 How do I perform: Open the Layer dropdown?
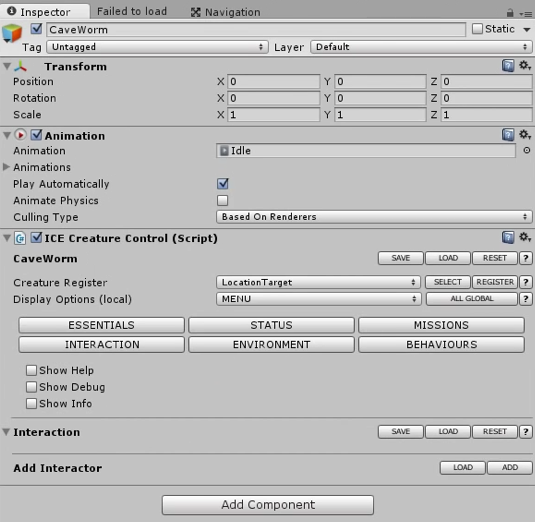421,47
